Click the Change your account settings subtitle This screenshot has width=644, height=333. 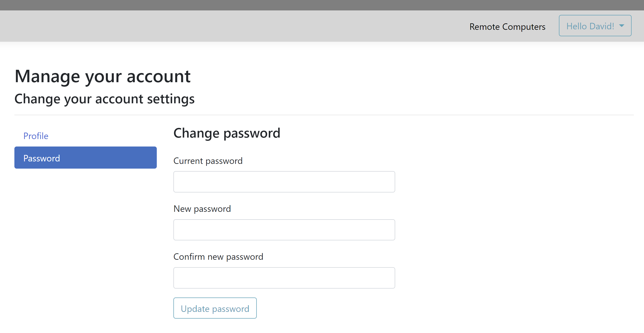pyautogui.click(x=104, y=99)
